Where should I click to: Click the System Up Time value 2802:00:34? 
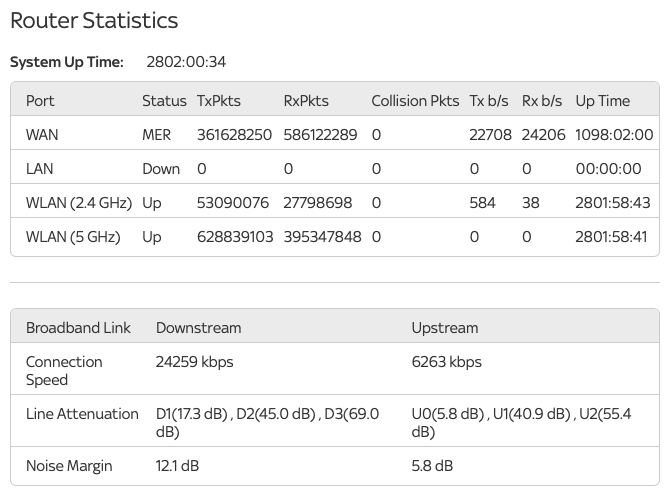click(186, 62)
